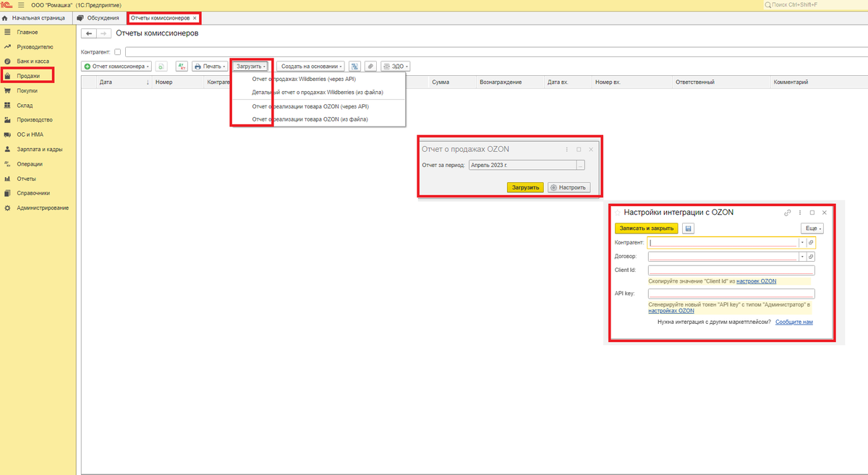Follow настроек OZON link under Client Id
Viewport: 868px width, 475px height.
757,281
